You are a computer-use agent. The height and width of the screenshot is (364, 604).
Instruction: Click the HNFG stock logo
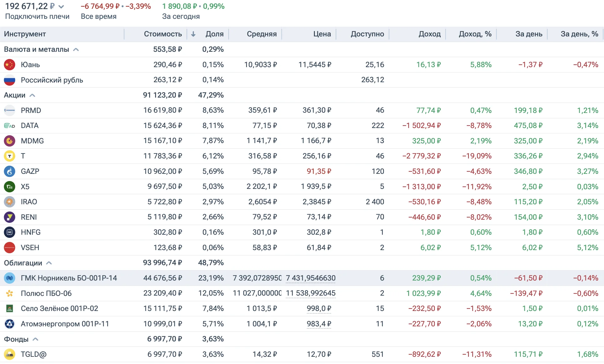tap(9, 232)
